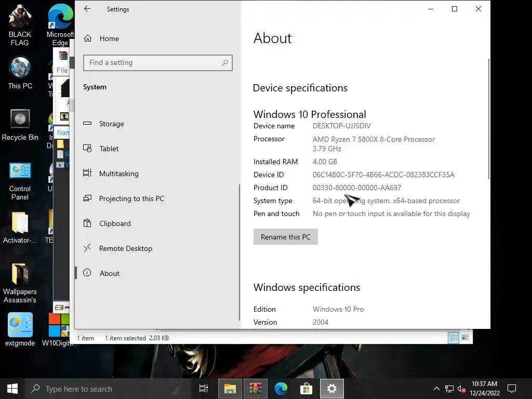Click the Remote Desktop icon

coord(87,248)
